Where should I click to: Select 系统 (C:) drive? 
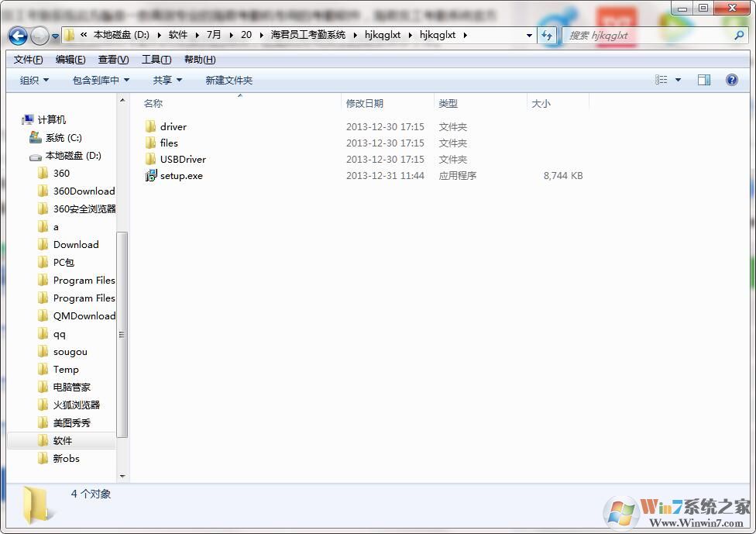point(64,138)
